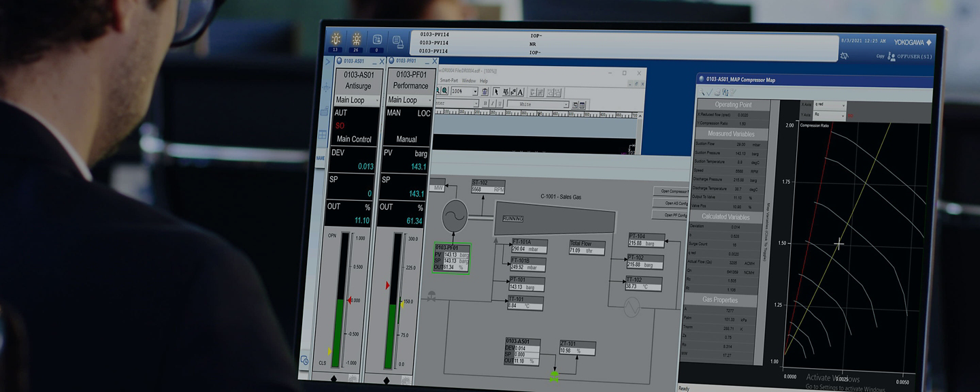
Task: Click the 0103-AS01 block in the graphic
Action: (x=523, y=352)
